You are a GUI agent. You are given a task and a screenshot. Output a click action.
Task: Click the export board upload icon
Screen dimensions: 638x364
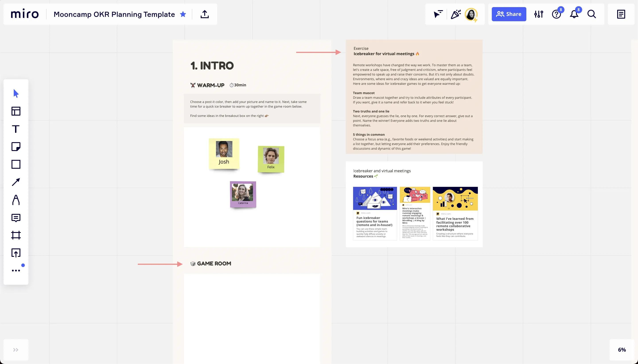[204, 14]
